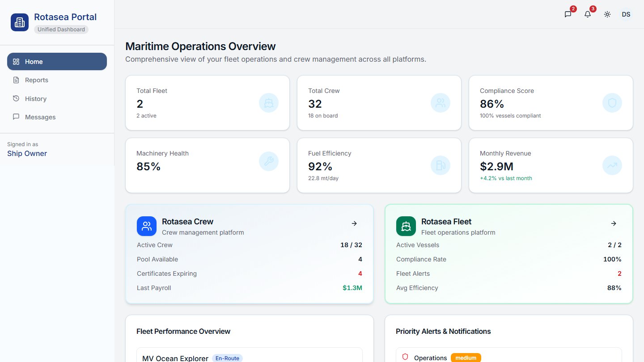Toggle the light/dark theme sun icon
The image size is (644, 362).
(607, 14)
